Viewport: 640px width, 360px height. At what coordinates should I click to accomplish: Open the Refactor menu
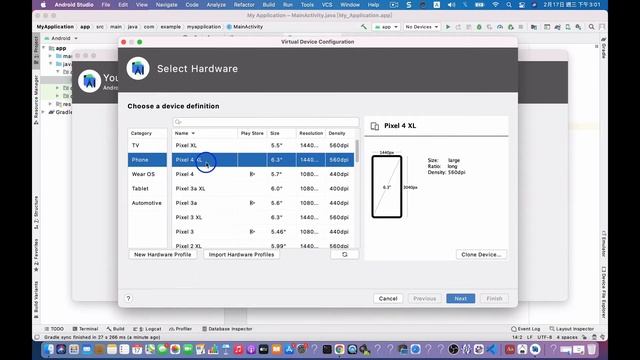coord(244,5)
